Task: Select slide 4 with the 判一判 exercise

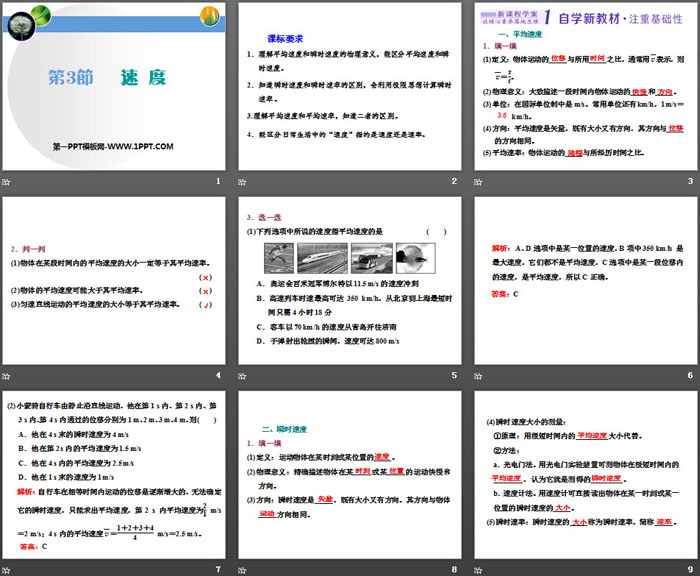Action: [x=114, y=282]
